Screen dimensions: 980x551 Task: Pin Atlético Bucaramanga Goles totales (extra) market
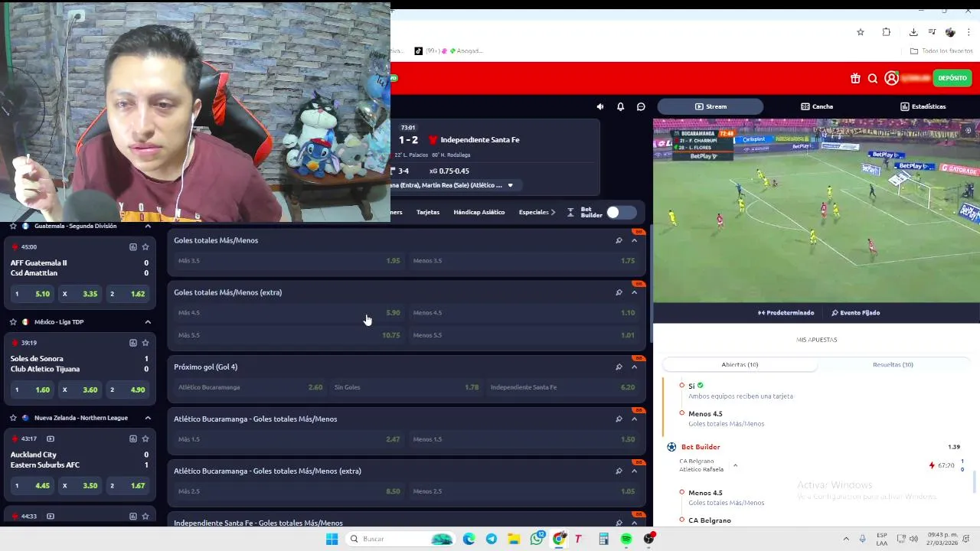(x=619, y=471)
